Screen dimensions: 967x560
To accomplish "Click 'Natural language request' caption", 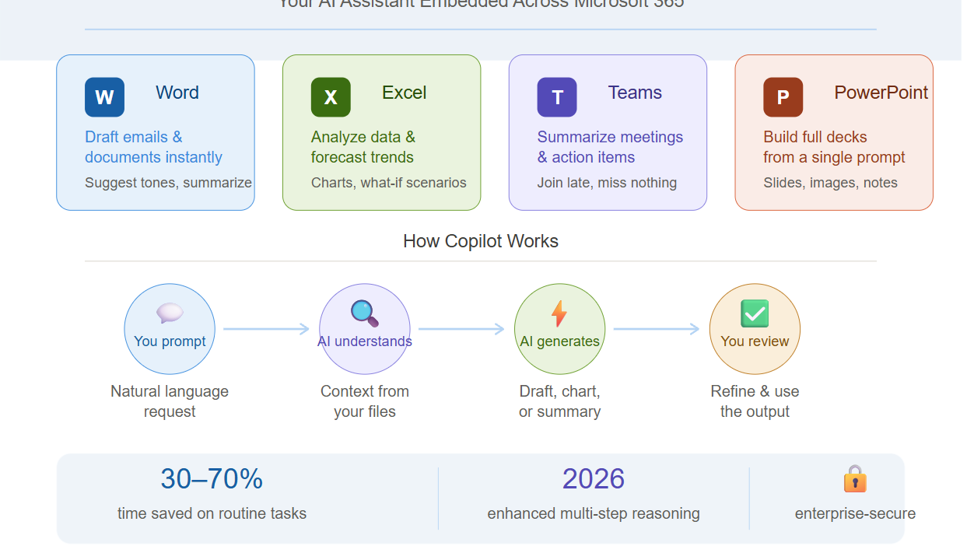I will coord(170,401).
